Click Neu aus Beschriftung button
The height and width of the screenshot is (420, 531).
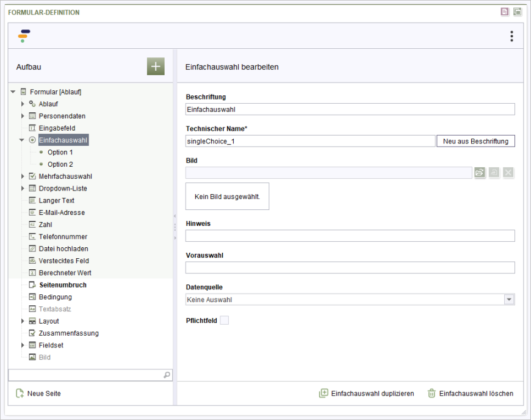click(x=475, y=141)
